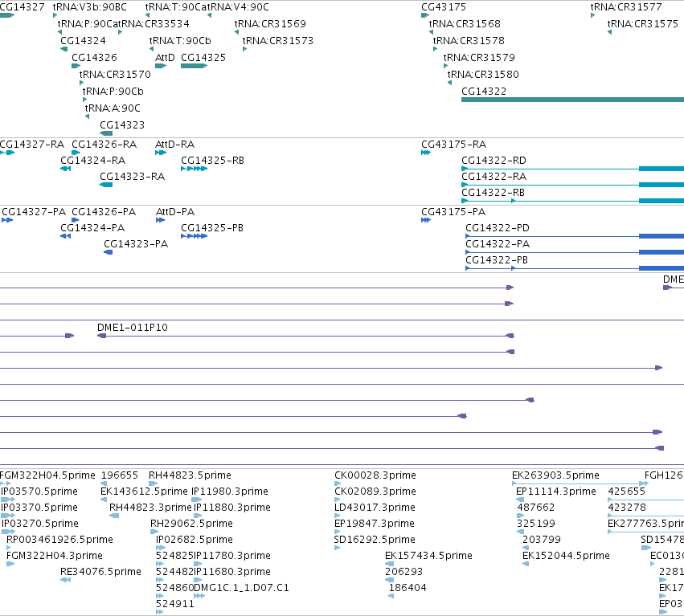Select BAC clone DME1-011P10
This screenshot has width=684, height=616.
pyautogui.click(x=305, y=336)
